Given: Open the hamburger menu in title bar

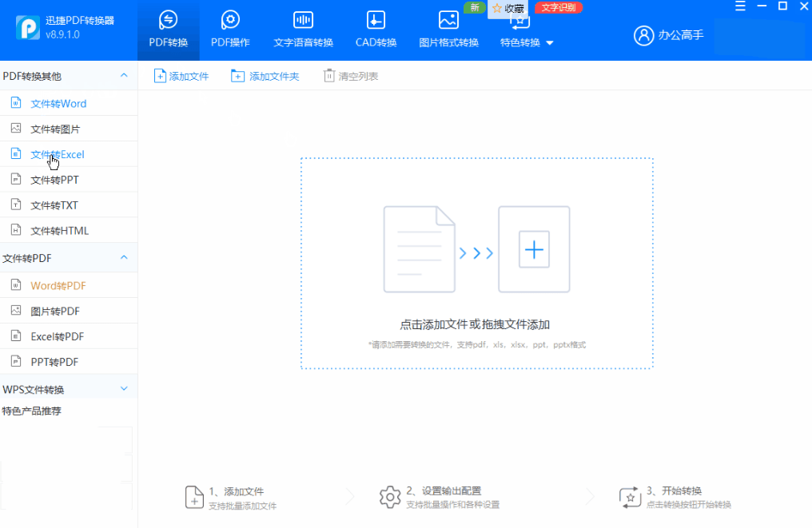Looking at the screenshot, I should click(x=741, y=6).
